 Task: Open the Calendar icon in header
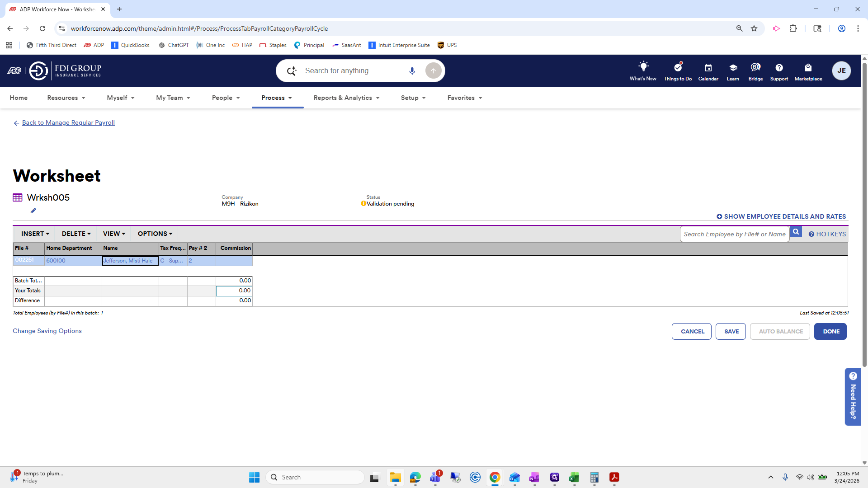tap(708, 68)
